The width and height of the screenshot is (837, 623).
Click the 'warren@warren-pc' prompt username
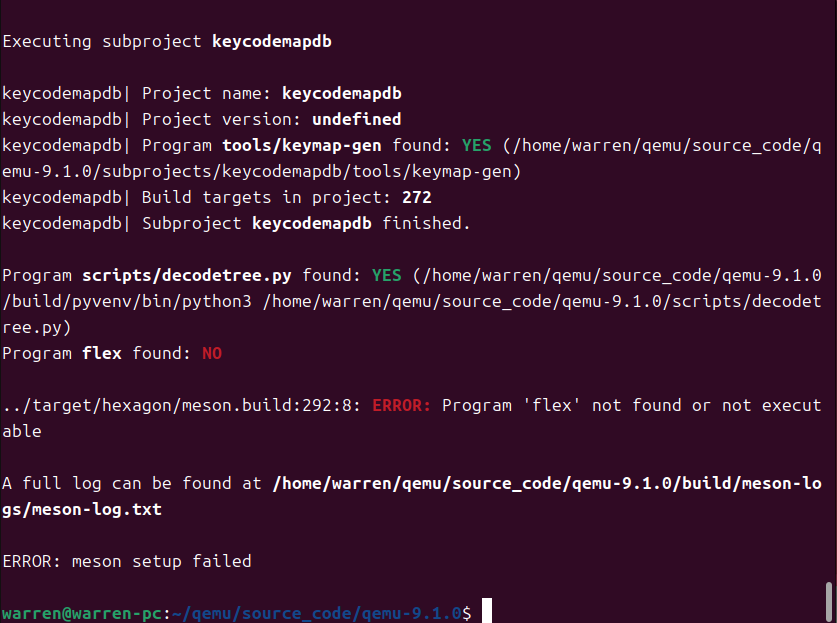point(82,613)
